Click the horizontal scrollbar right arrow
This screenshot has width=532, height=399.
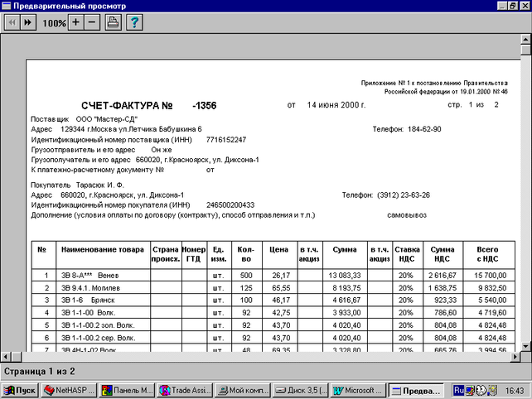pyautogui.click(x=515, y=357)
